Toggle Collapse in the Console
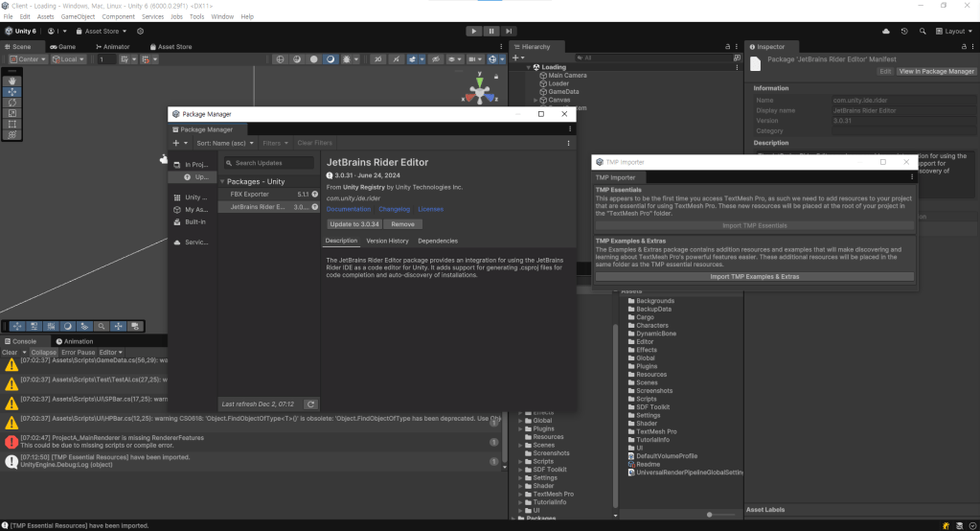 pos(43,353)
